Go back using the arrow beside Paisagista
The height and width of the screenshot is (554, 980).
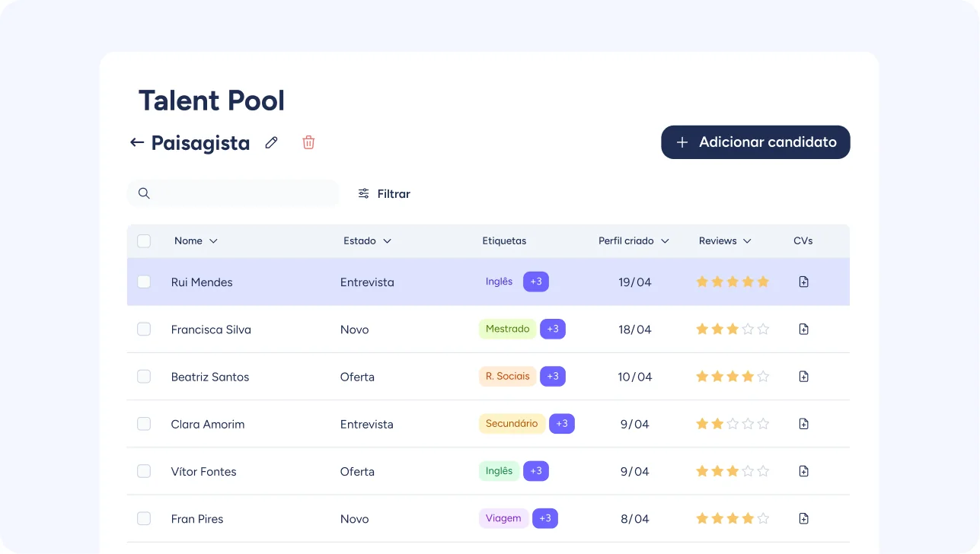(137, 142)
